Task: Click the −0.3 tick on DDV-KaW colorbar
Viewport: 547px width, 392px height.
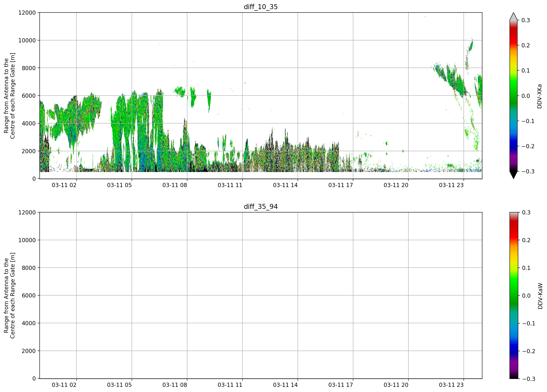Action: (x=529, y=379)
